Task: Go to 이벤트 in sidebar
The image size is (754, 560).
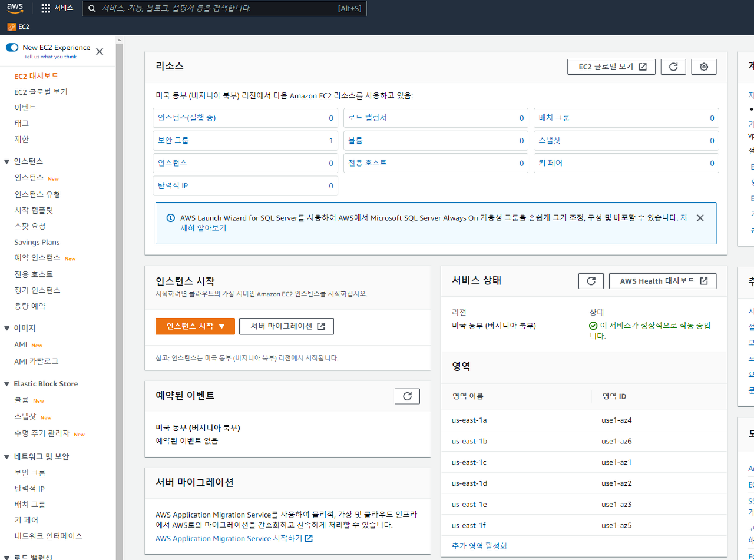Action: (25, 108)
